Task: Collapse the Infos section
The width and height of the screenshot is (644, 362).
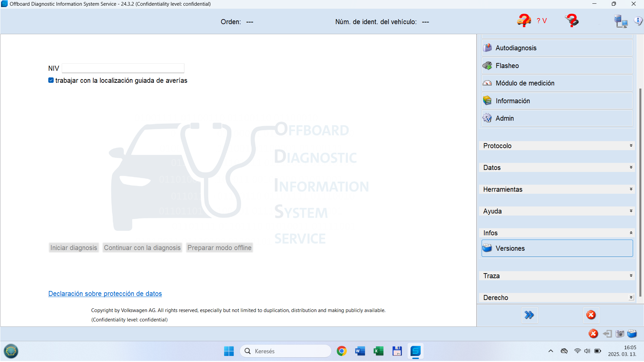Action: point(557,233)
